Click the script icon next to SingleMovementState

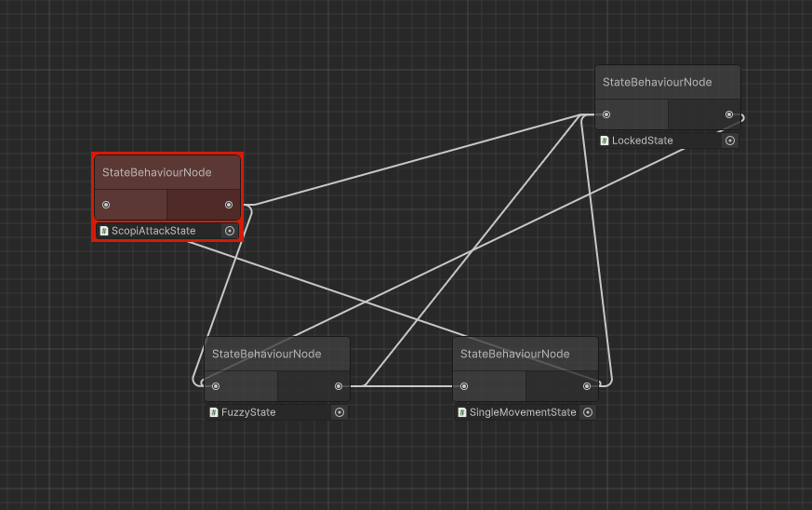pos(462,412)
